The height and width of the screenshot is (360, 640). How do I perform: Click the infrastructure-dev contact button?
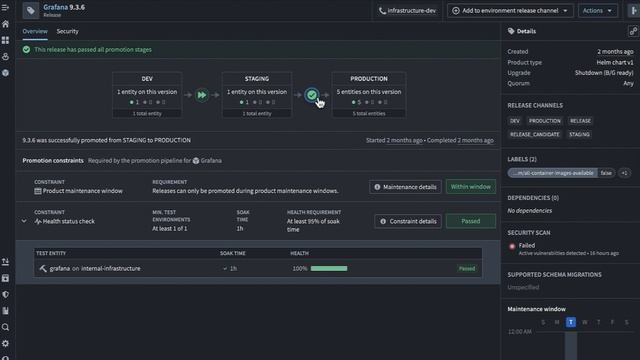click(407, 11)
